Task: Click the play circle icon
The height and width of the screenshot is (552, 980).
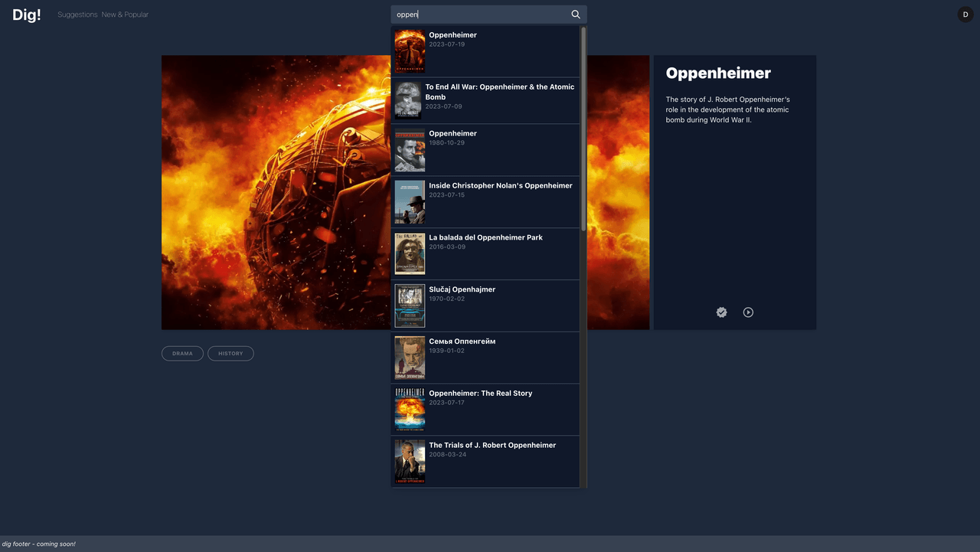Action: point(748,312)
